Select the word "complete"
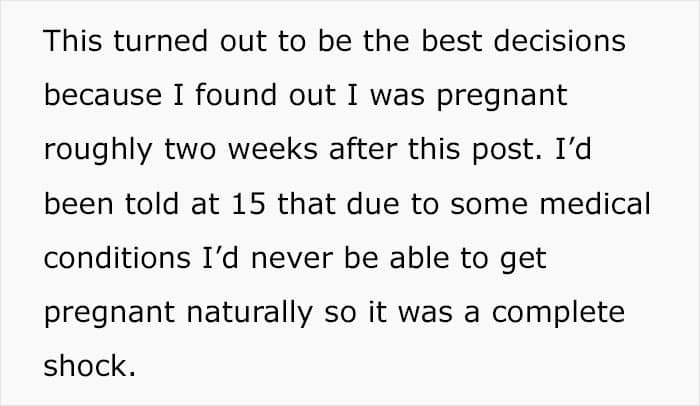This screenshot has width=700, height=406. (558, 314)
